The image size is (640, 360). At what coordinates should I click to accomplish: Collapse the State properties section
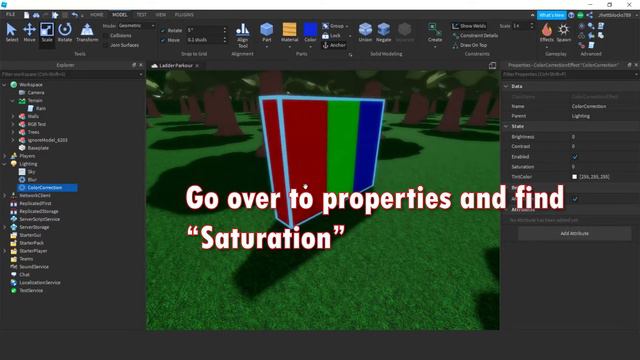coord(506,126)
